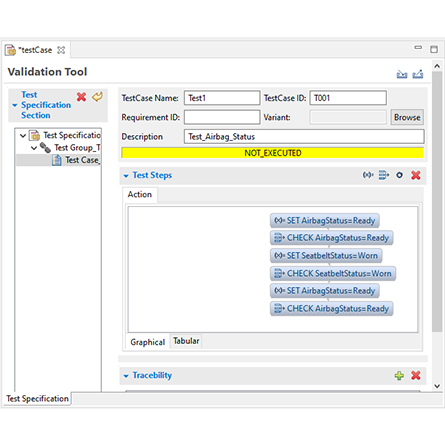Click the yellow undo arrow icon

tap(97, 97)
